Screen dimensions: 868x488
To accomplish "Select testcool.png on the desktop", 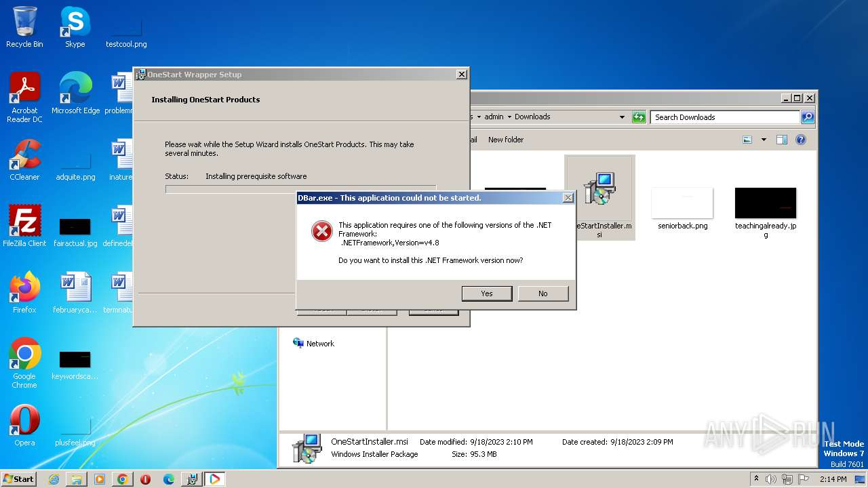I will (x=126, y=31).
